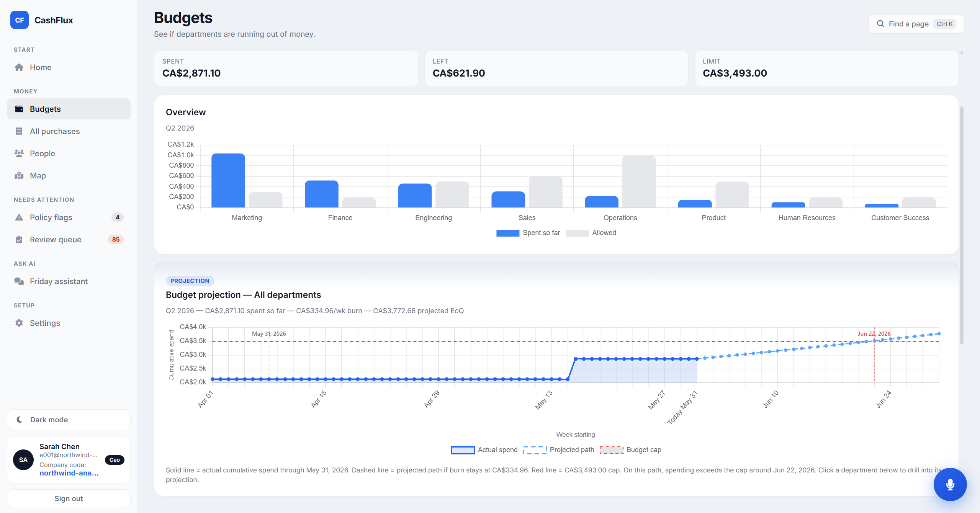The image size is (980, 513).
Task: Go to the People page
Action: point(69,154)
